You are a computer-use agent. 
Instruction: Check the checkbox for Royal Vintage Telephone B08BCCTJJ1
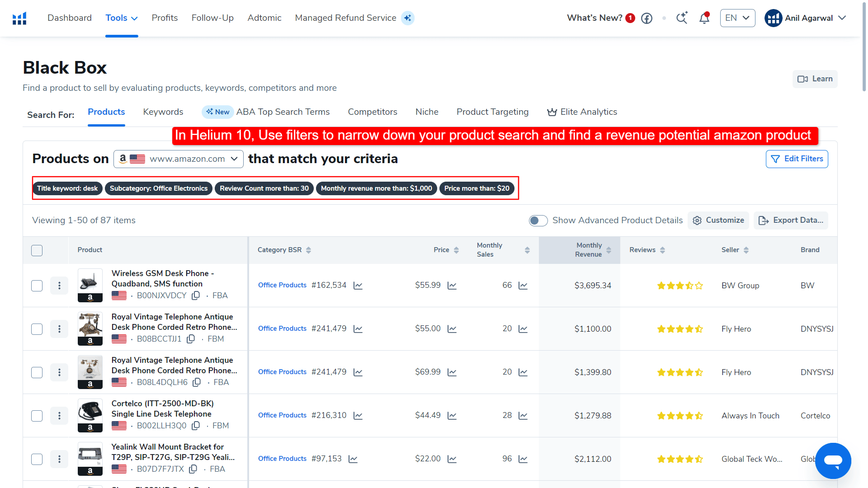pos(37,329)
